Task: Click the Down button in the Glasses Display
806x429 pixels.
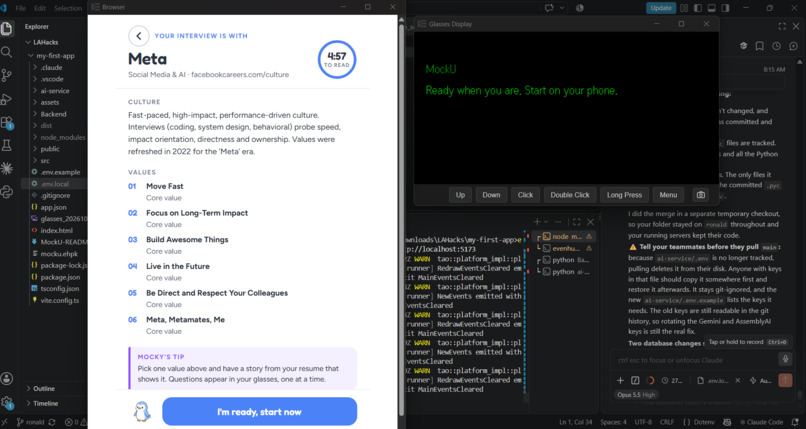Action: [x=491, y=195]
